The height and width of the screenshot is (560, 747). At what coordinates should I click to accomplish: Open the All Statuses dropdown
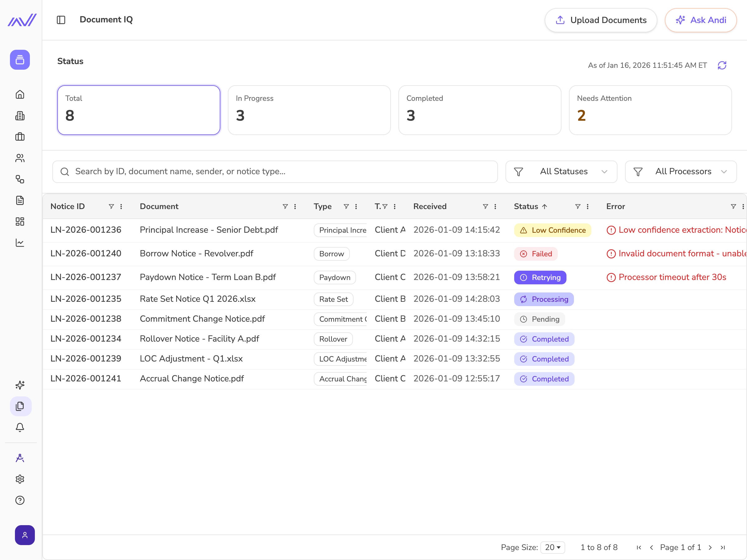pos(561,171)
